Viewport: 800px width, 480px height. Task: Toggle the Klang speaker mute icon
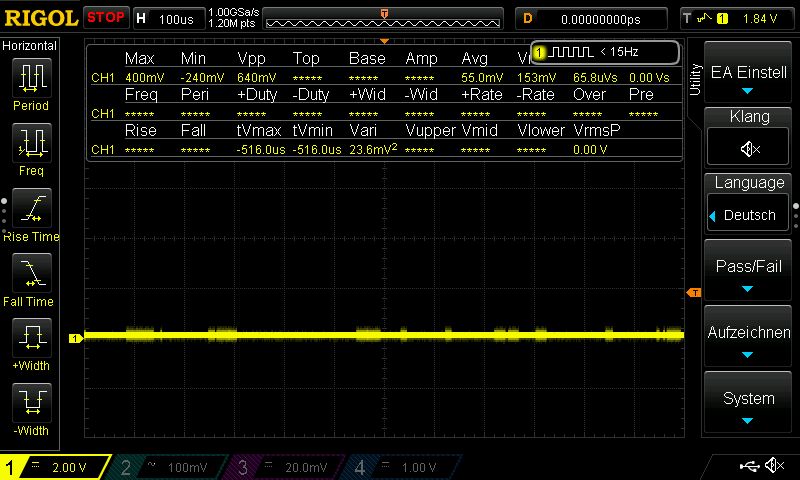click(749, 149)
